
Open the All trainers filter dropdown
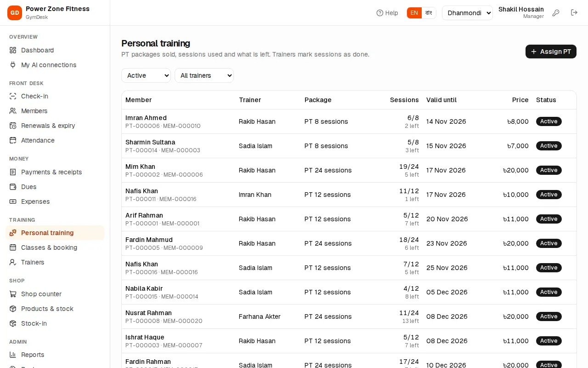(204, 75)
